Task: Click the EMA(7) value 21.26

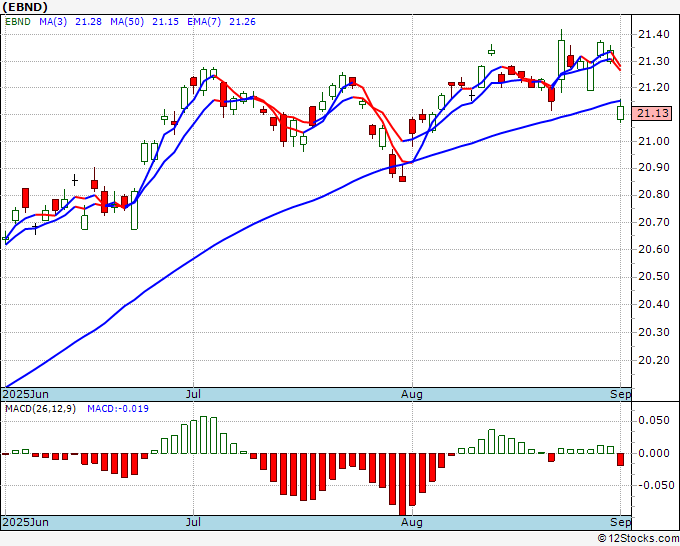Action: pyautogui.click(x=242, y=22)
